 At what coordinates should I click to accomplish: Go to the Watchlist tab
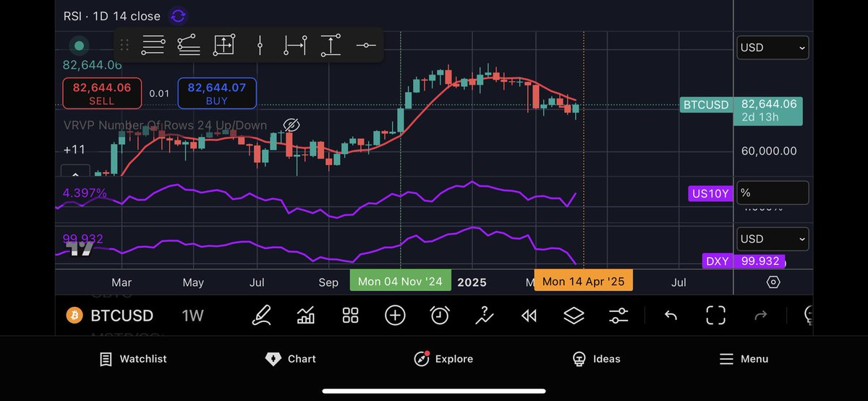click(x=133, y=359)
